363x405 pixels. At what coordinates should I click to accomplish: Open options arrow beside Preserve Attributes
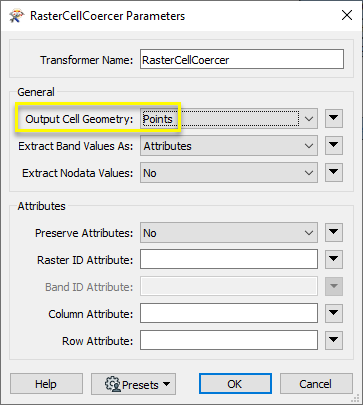[334, 233]
